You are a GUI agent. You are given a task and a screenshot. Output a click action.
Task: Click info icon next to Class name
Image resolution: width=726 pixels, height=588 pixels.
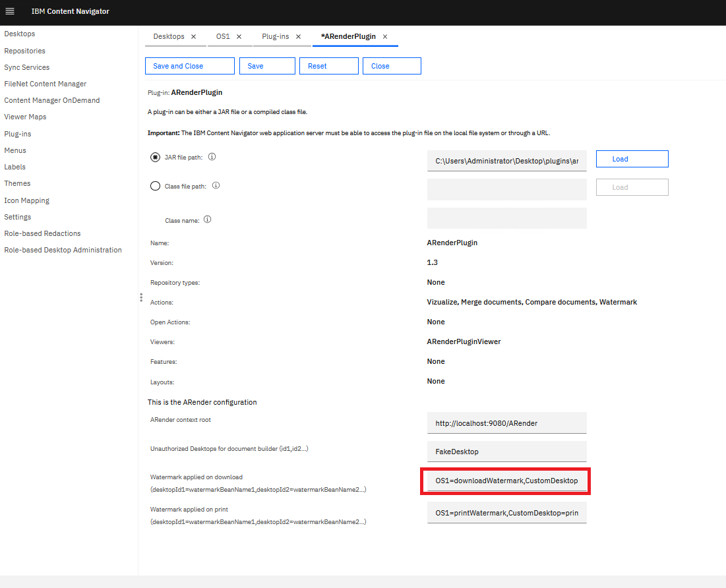point(208,220)
